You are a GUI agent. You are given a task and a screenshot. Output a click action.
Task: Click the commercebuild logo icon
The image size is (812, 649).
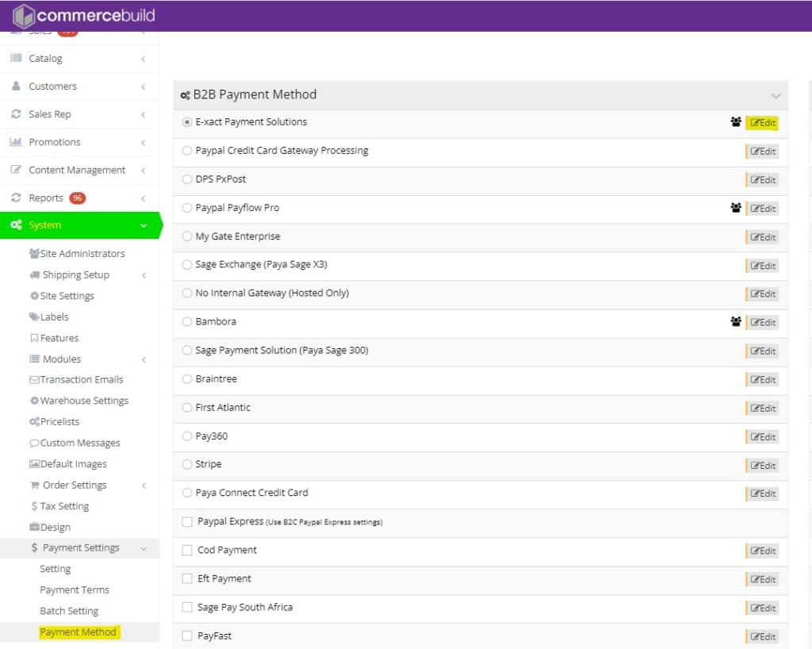[24, 16]
